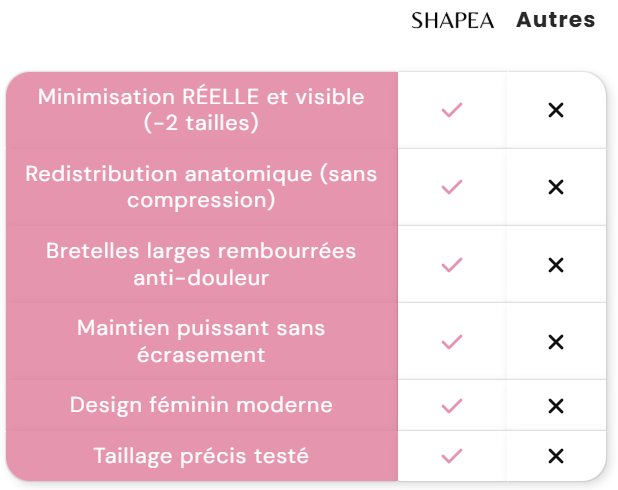Select the SHAPEA column header logo
This screenshot has width=618, height=490.
[452, 20]
